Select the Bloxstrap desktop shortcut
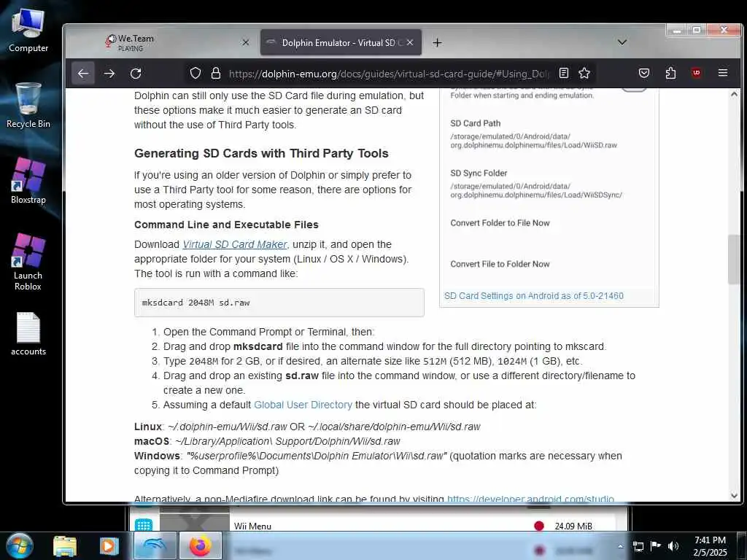The height and width of the screenshot is (560, 747). 28,182
